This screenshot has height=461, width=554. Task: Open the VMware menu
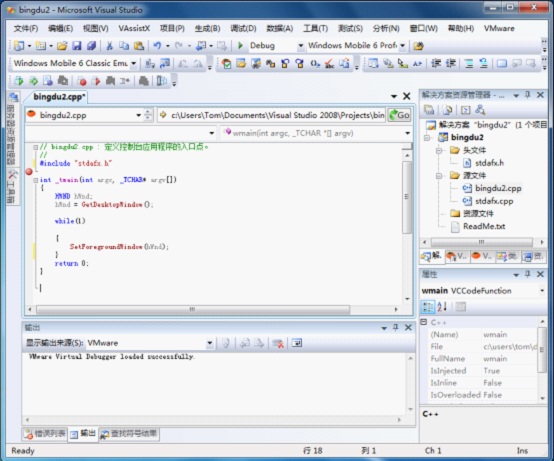click(499, 28)
